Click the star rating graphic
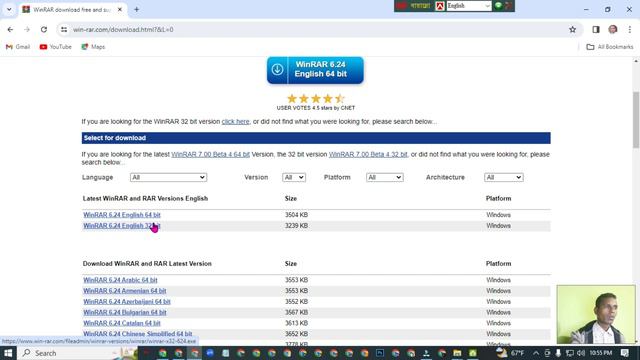The image size is (640, 360). (316, 98)
